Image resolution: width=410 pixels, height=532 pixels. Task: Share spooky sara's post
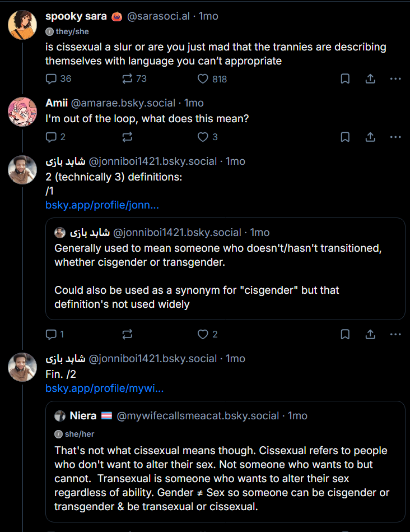coord(370,79)
